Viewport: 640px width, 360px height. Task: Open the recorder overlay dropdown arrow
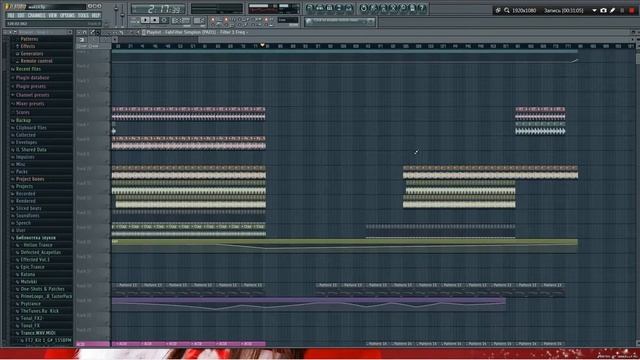(594, 11)
